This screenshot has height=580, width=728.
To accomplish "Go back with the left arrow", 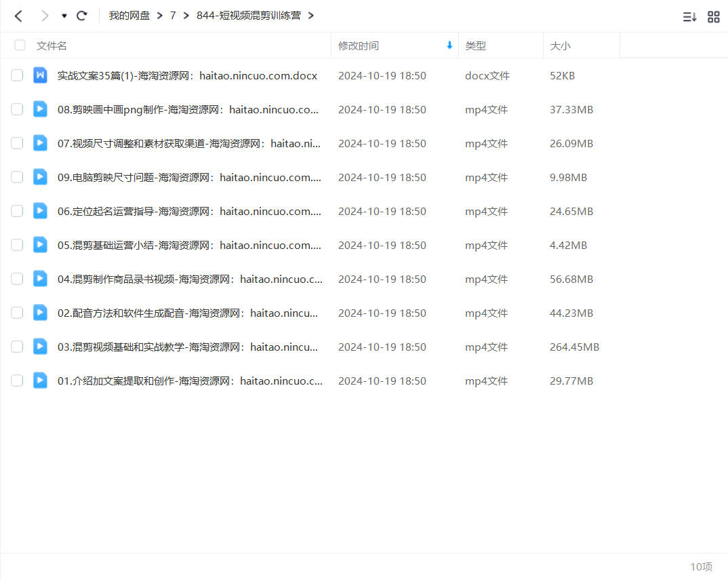I will click(18, 16).
